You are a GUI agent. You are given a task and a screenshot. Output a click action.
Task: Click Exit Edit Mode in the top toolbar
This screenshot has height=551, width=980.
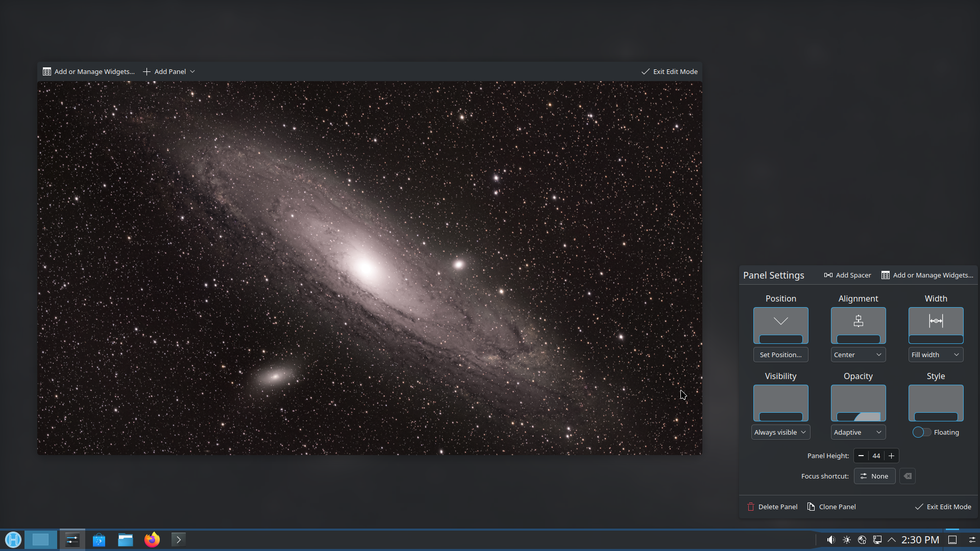tap(670, 72)
